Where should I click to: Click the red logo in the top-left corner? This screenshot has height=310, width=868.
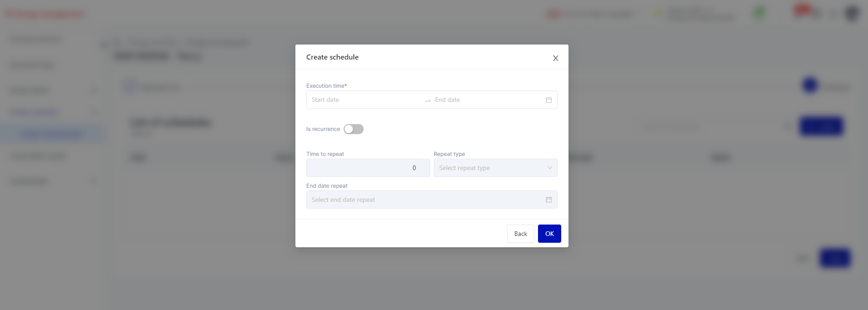44,14
